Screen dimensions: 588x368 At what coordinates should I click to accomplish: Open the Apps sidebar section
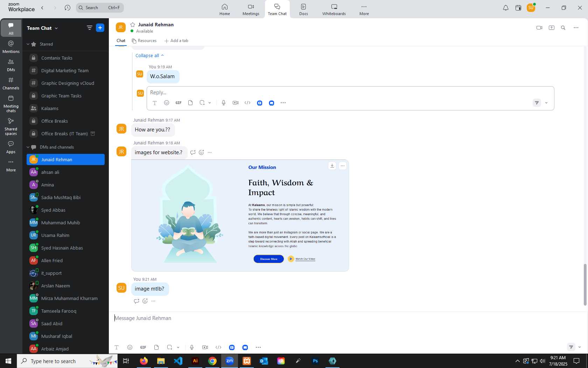(11, 147)
